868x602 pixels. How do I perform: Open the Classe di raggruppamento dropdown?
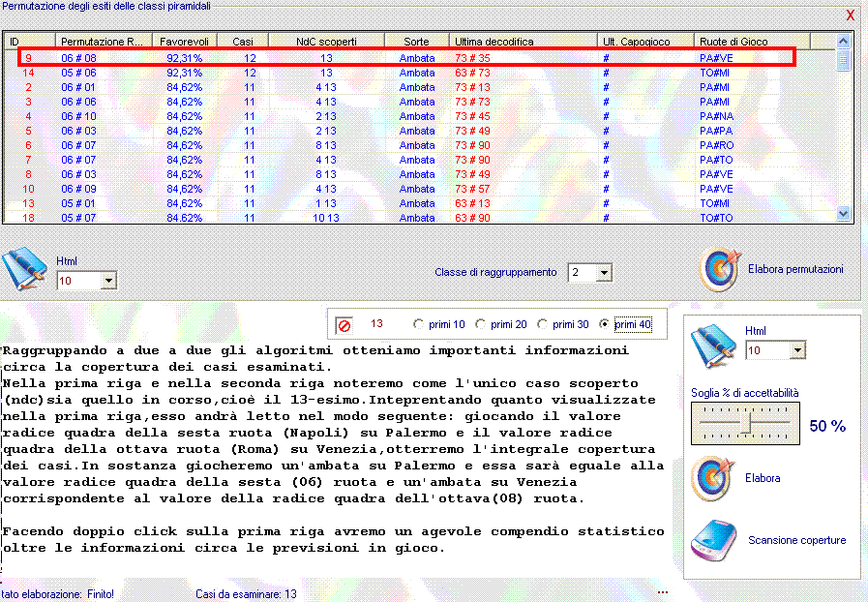coord(605,273)
